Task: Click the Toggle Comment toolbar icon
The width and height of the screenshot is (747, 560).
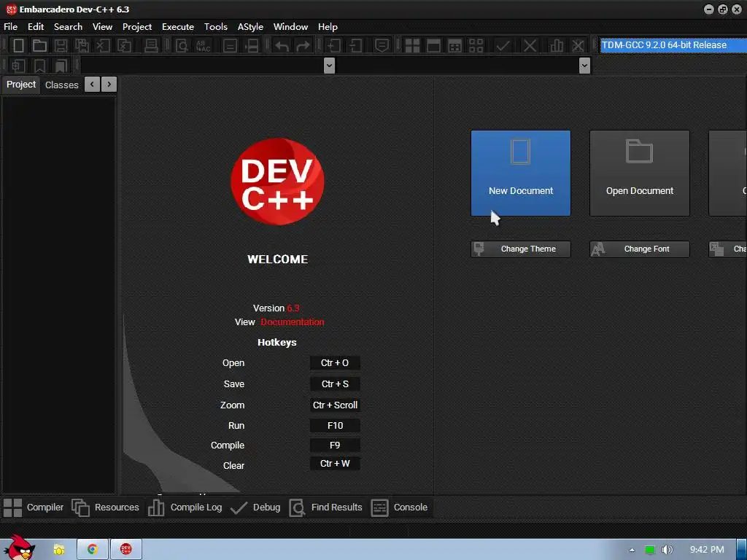Action: [382, 46]
